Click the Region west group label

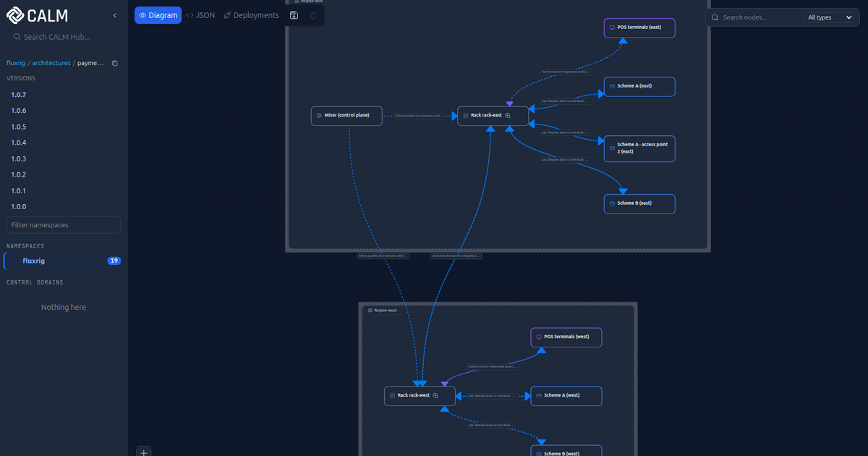point(382,310)
